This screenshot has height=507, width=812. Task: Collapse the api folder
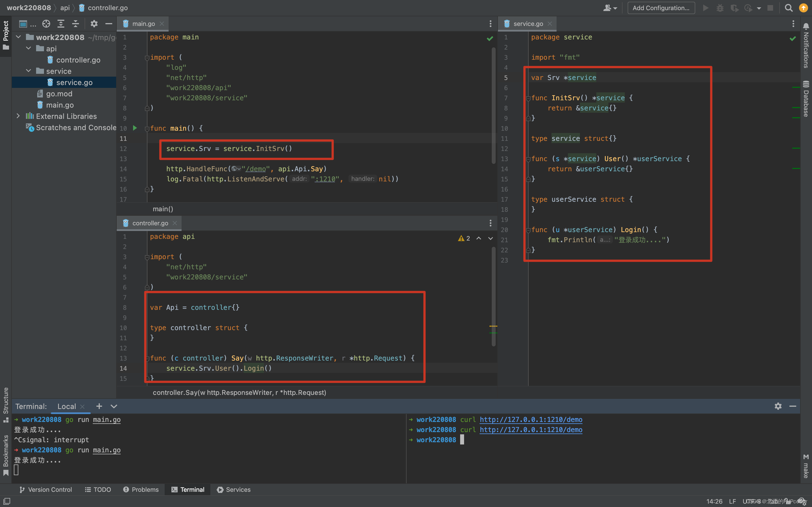pyautogui.click(x=28, y=48)
